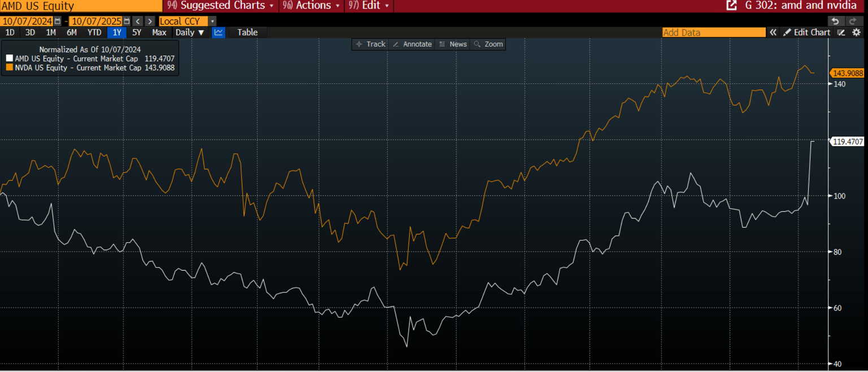
Task: Open the start date calendar picker
Action: (x=58, y=21)
